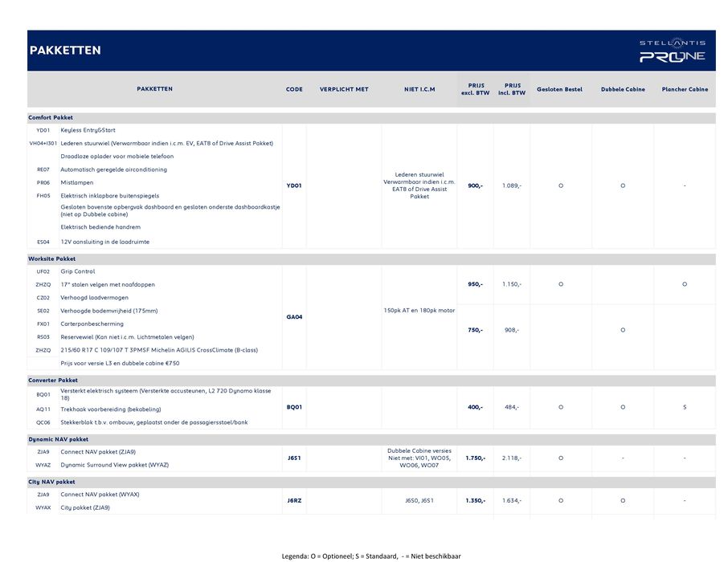Viewport: 728px width, 562px height.
Task: Select the Plancher Cabine column header
Action: tap(685, 89)
